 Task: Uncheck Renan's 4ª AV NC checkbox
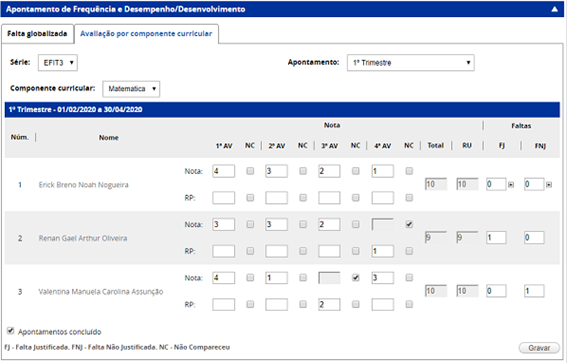409,224
